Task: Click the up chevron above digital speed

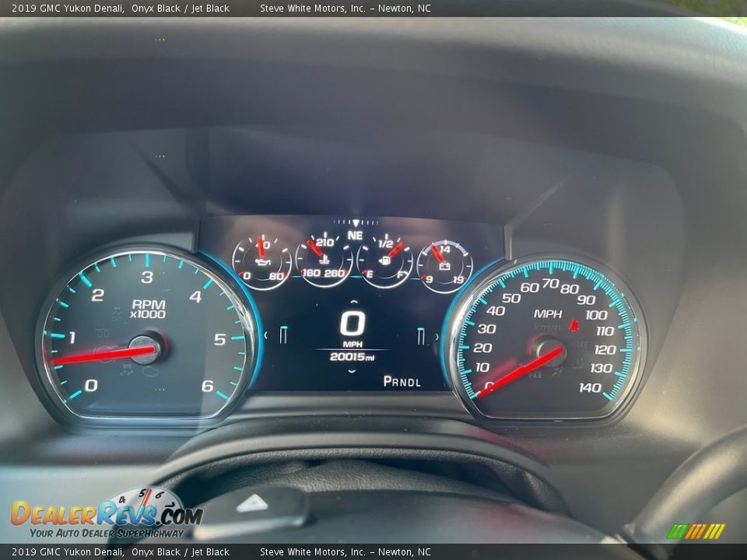Action: click(x=353, y=302)
